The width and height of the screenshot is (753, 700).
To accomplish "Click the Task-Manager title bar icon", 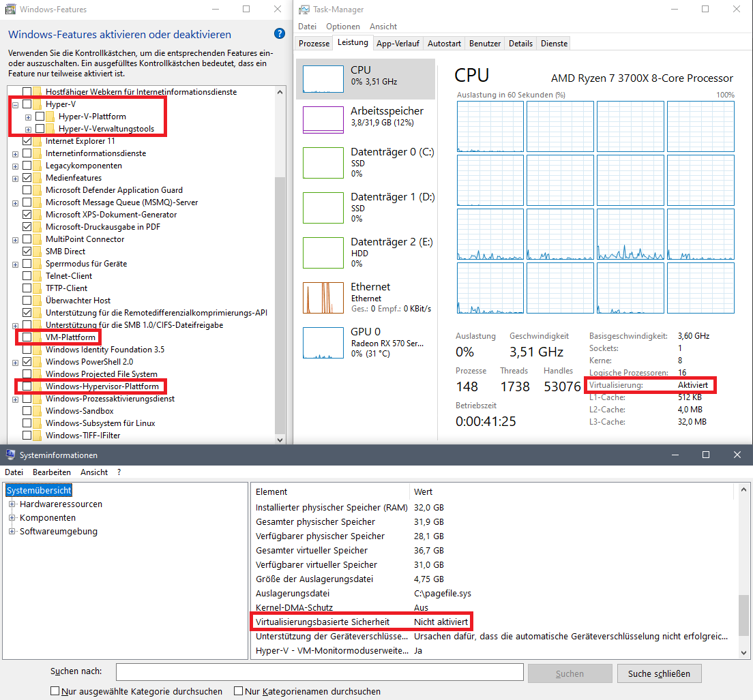I will [304, 9].
